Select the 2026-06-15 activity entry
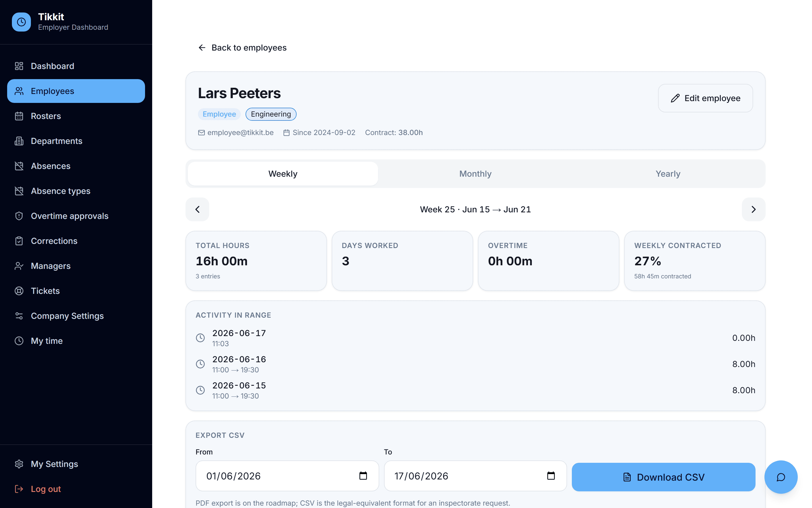This screenshot has width=812, height=508. point(475,391)
